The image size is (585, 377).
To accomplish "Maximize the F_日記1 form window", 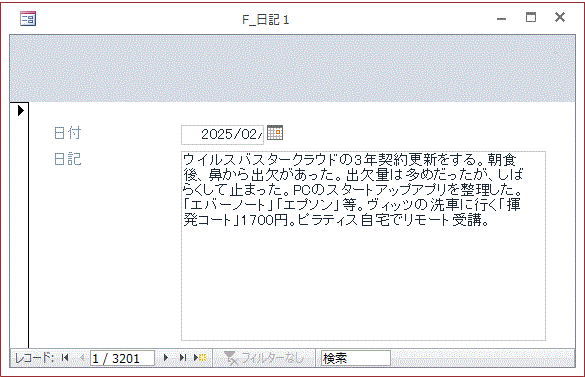I will [531, 17].
